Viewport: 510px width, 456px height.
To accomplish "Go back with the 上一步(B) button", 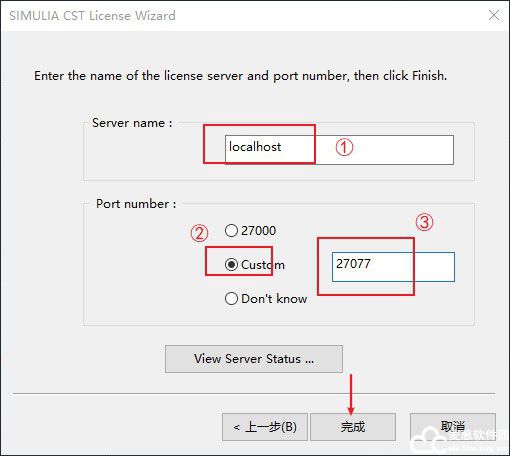I will 265,427.
